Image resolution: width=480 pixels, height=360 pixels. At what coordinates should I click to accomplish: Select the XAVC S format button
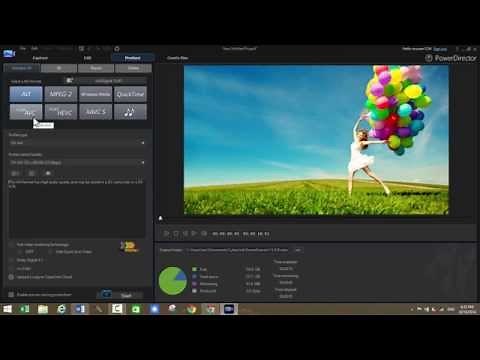96,112
